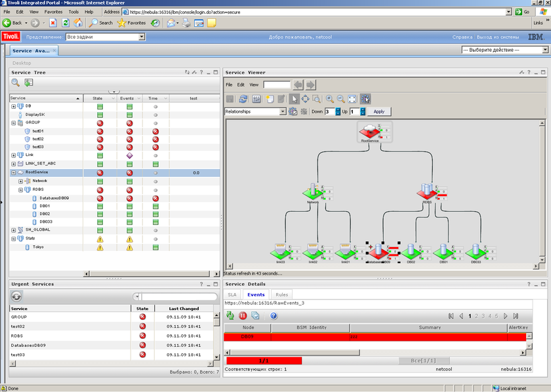The image size is (551, 392).
Task: Click zoom in icon in Service Viewer
Action: (x=330, y=99)
